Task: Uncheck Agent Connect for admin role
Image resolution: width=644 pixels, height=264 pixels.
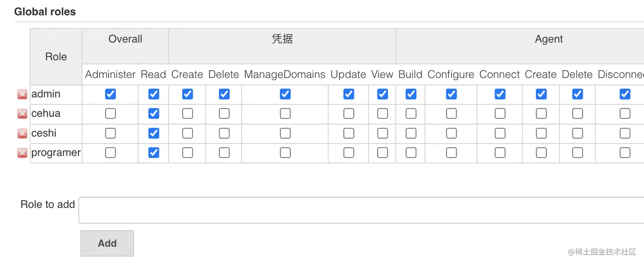Action: point(500,94)
